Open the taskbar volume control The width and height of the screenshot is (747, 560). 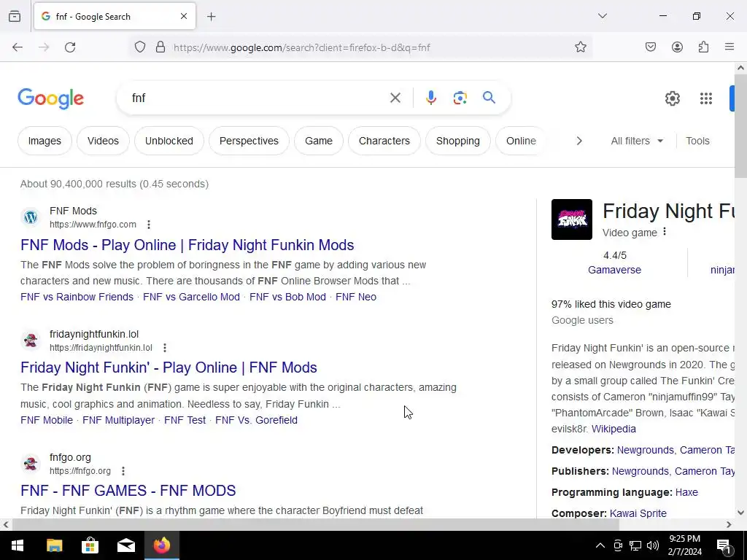click(653, 545)
